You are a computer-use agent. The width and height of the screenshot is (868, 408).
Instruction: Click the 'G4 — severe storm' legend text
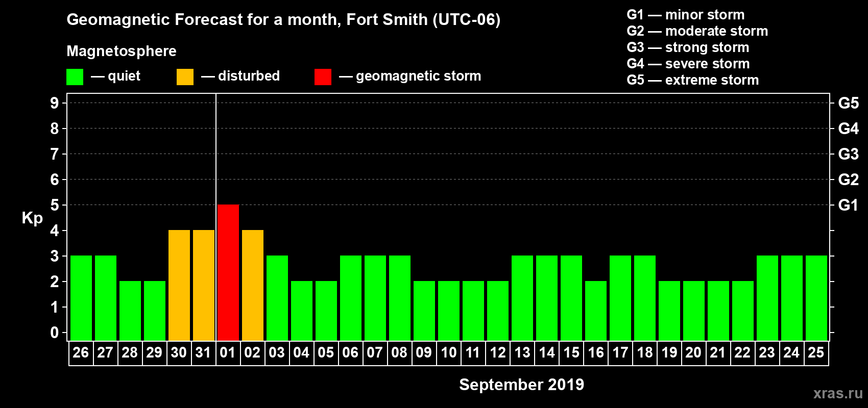click(688, 64)
